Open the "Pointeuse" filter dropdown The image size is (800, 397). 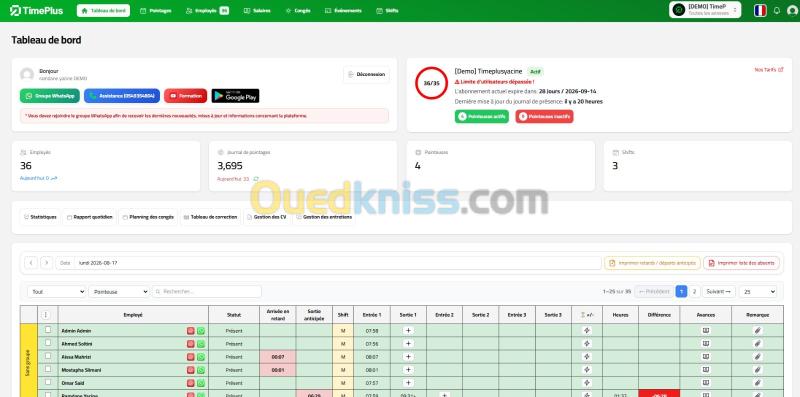119,292
